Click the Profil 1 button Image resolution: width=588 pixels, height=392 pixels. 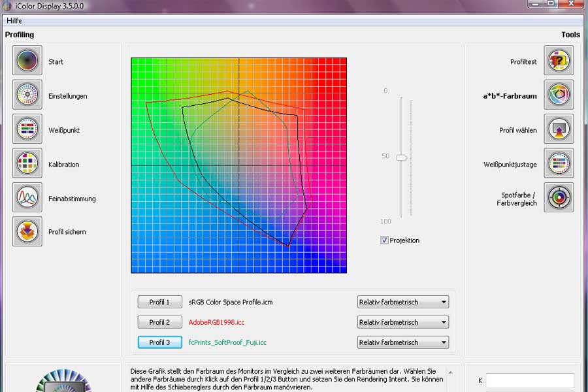coord(160,302)
